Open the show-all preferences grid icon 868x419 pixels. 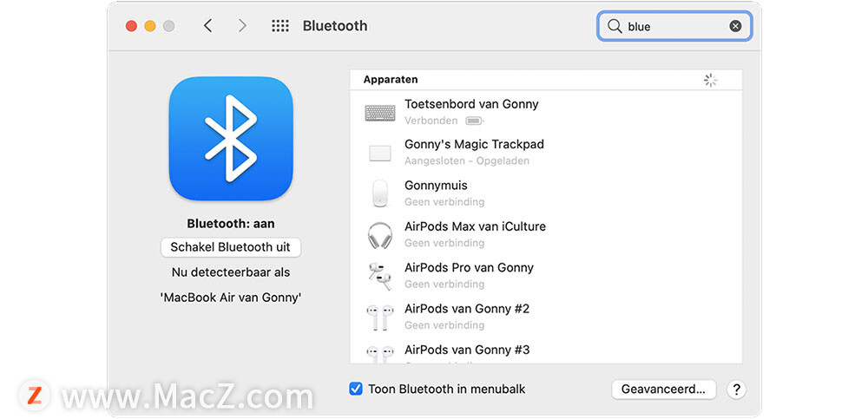(x=279, y=26)
